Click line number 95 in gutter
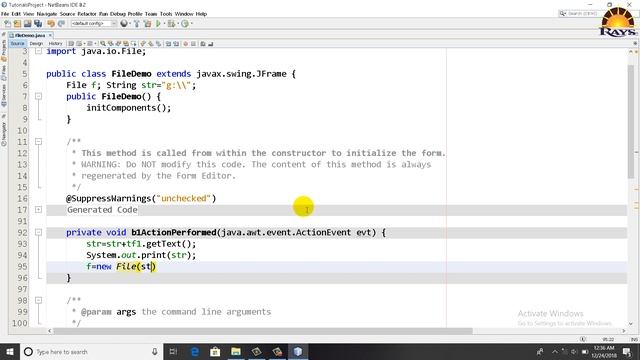Viewport: 640px width, 360px height. 22,266
